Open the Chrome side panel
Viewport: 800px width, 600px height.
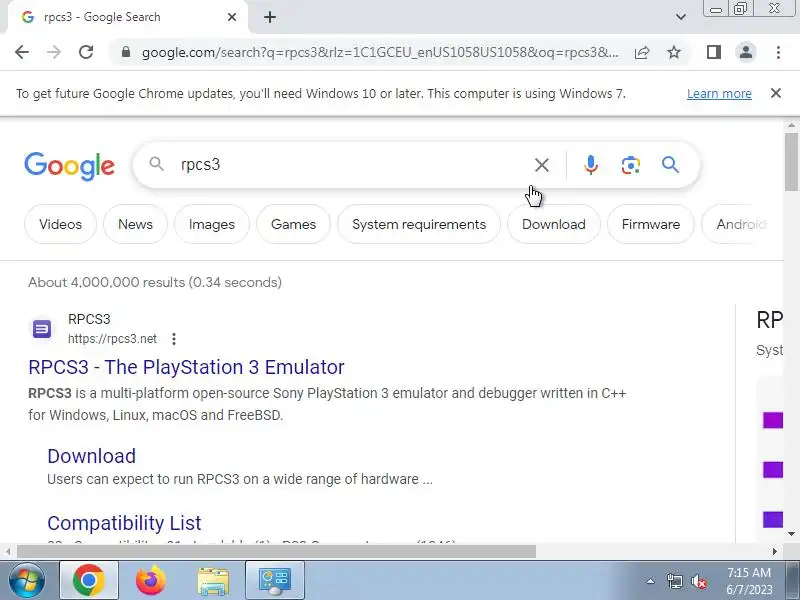point(714,52)
